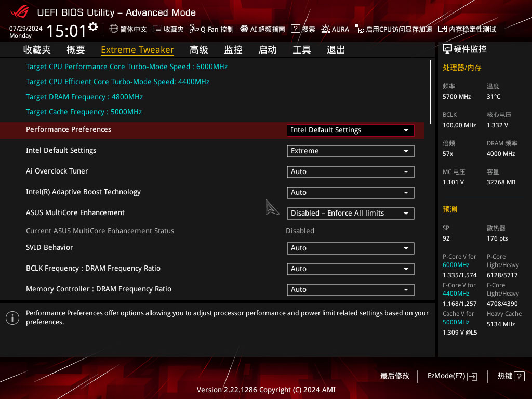Switch to the 收藏夹 main tab
532x399 pixels.
click(x=37, y=50)
